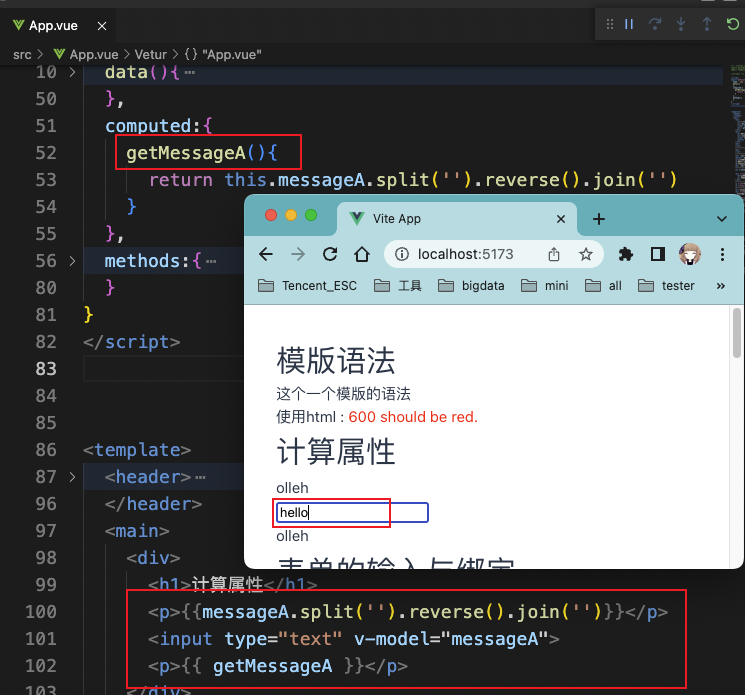Toggle the browser side panel icon
Image resolution: width=745 pixels, height=695 pixels.
coord(658,255)
